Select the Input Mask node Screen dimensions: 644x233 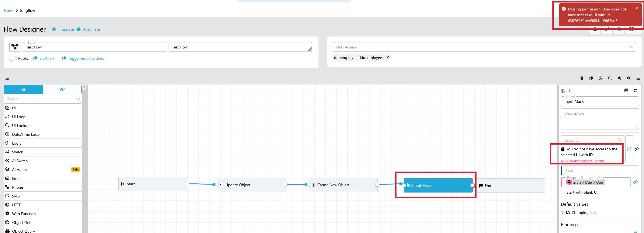coord(438,185)
